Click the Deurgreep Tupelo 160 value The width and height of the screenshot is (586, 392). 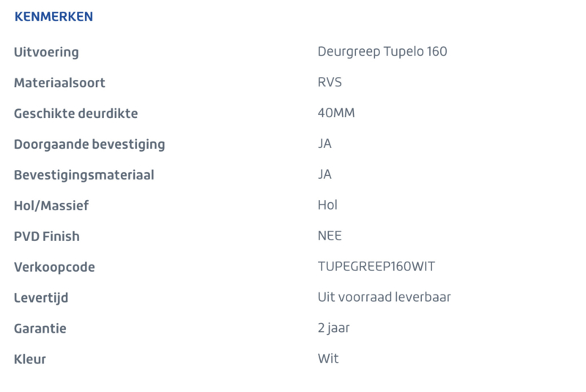382,51
